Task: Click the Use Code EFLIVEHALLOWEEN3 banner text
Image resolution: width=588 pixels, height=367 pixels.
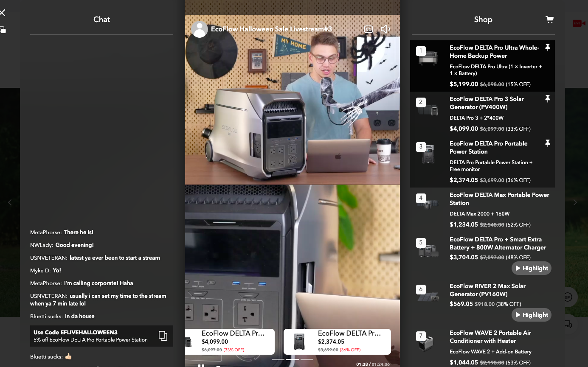Action: pos(76,332)
